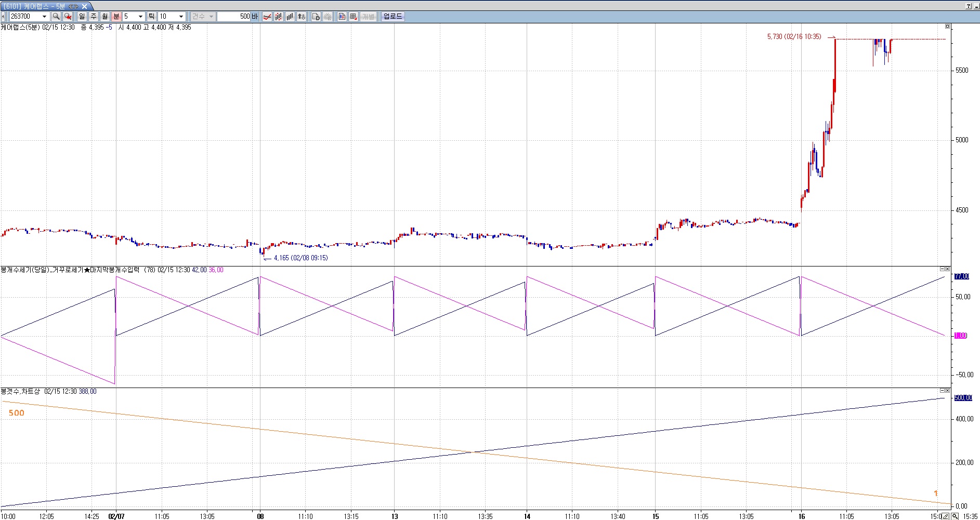The height and width of the screenshot is (520, 980).
Task: Click the red line chart indicator icon
Action: [x=267, y=17]
